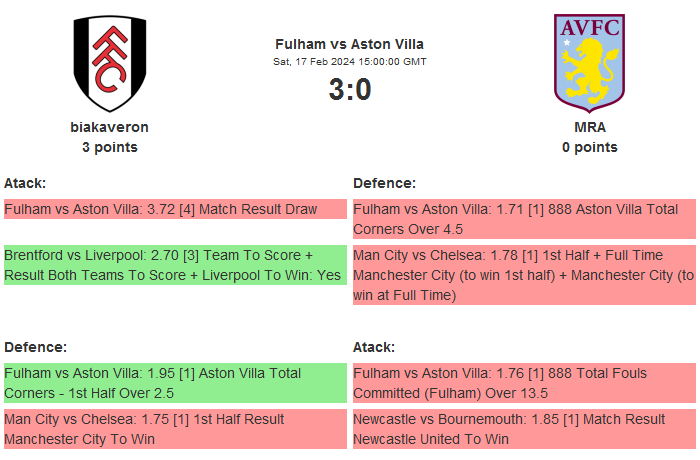Click the Aston Villa AVFC crest
The height and width of the screenshot is (460, 700).
[x=589, y=62]
